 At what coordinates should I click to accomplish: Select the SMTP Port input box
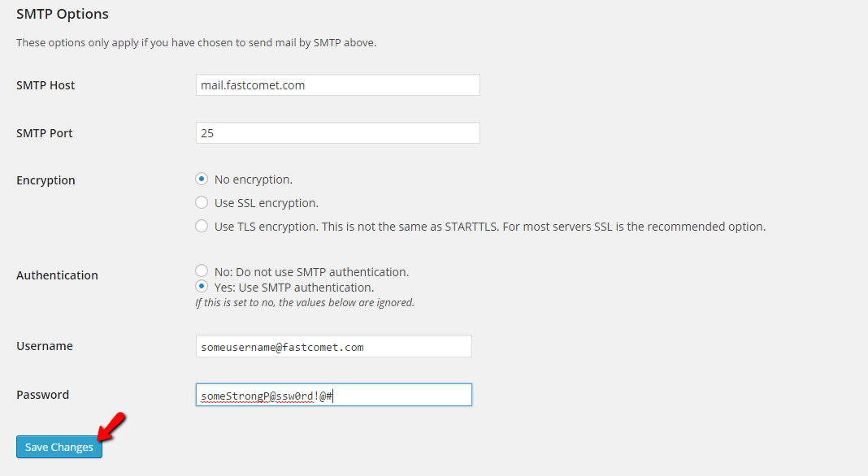pyautogui.click(x=337, y=132)
